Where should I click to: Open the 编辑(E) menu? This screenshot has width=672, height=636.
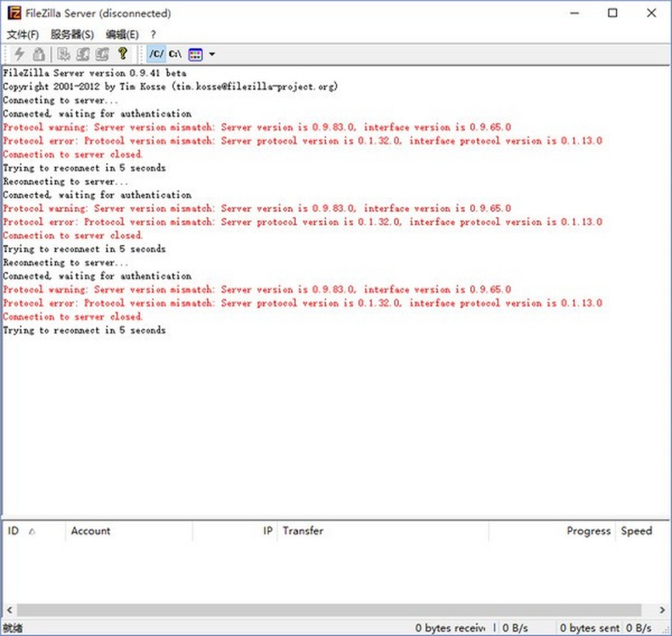(122, 35)
